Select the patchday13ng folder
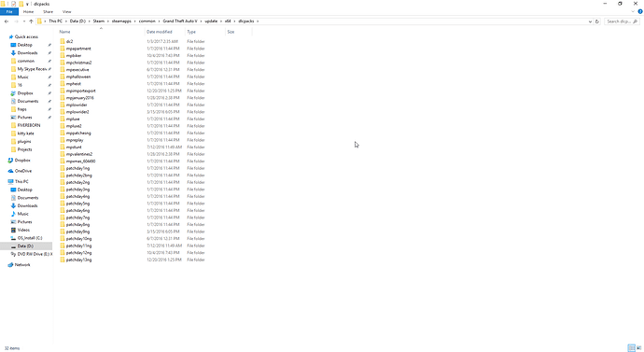This screenshot has height=352, width=644. coord(78,260)
